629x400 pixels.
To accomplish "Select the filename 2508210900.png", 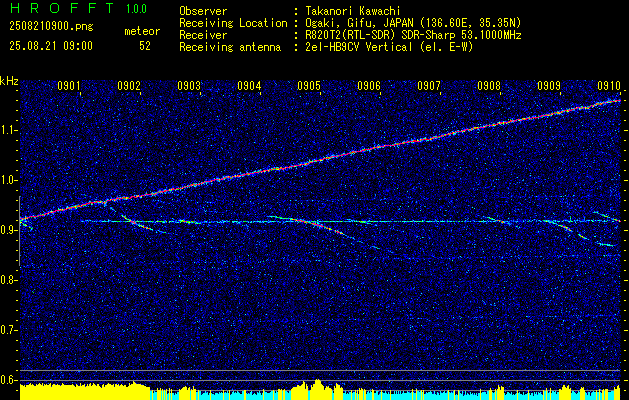I will pos(51,27).
